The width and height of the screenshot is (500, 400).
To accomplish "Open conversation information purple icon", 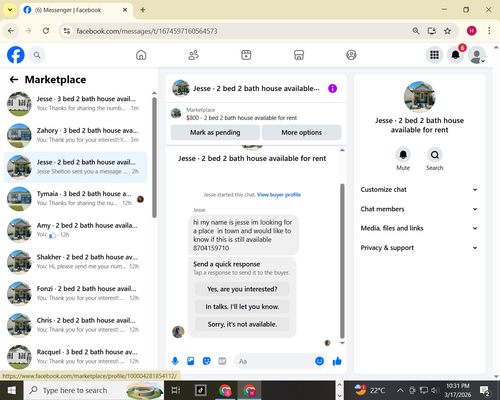I will pyautogui.click(x=332, y=88).
